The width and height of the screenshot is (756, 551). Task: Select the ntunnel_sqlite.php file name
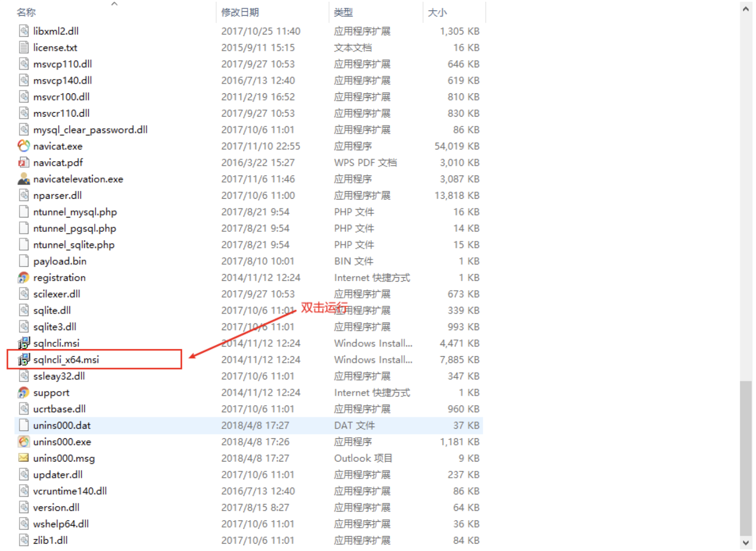click(x=74, y=245)
